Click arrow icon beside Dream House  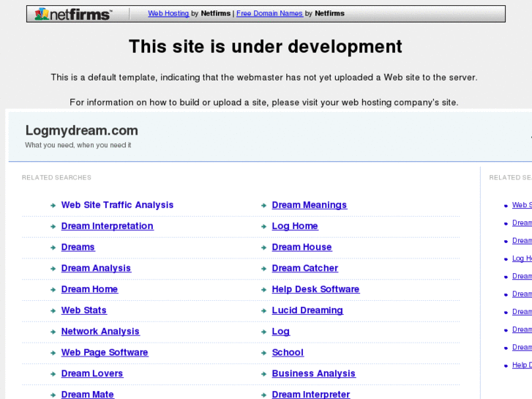click(x=263, y=247)
